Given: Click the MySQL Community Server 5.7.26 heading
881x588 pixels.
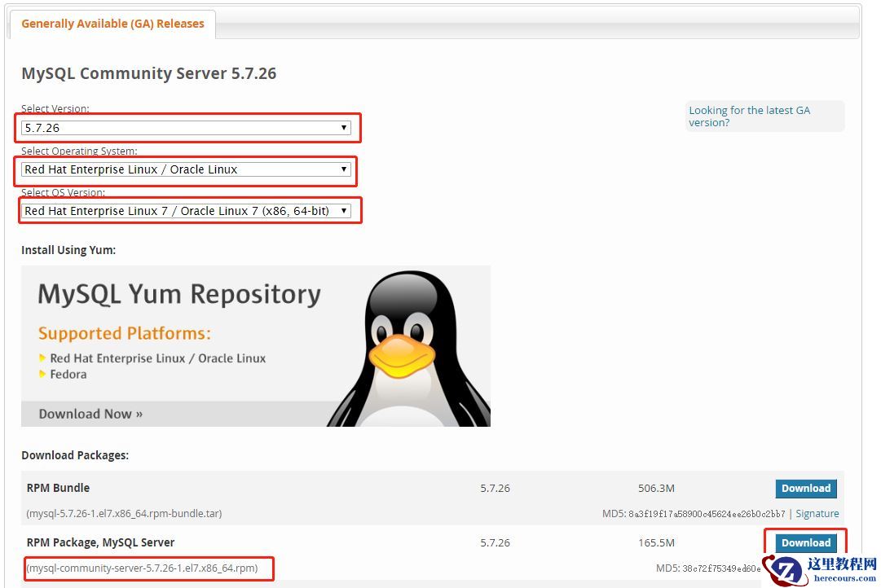Looking at the screenshot, I should coord(149,73).
